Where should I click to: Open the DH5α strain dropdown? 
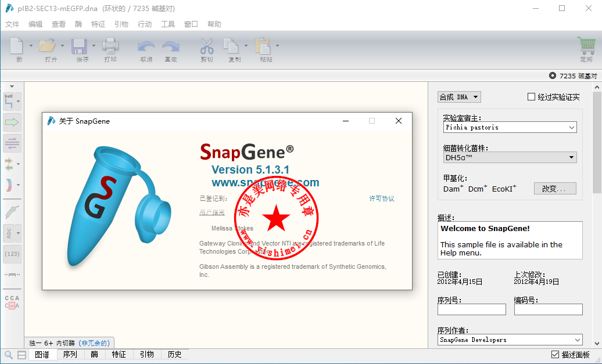tap(510, 157)
